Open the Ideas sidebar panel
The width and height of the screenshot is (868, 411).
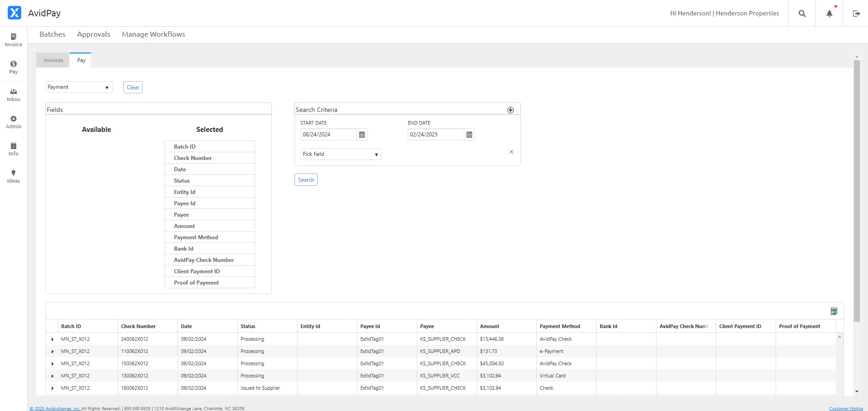(x=13, y=176)
